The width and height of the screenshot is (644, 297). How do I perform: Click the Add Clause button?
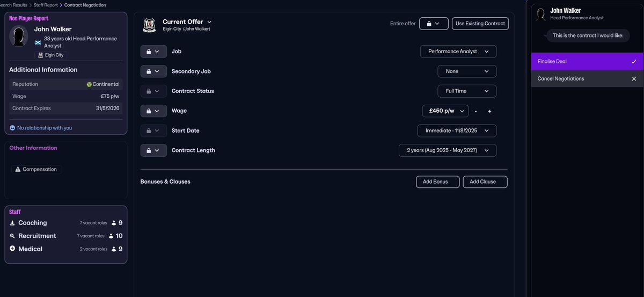click(x=485, y=182)
